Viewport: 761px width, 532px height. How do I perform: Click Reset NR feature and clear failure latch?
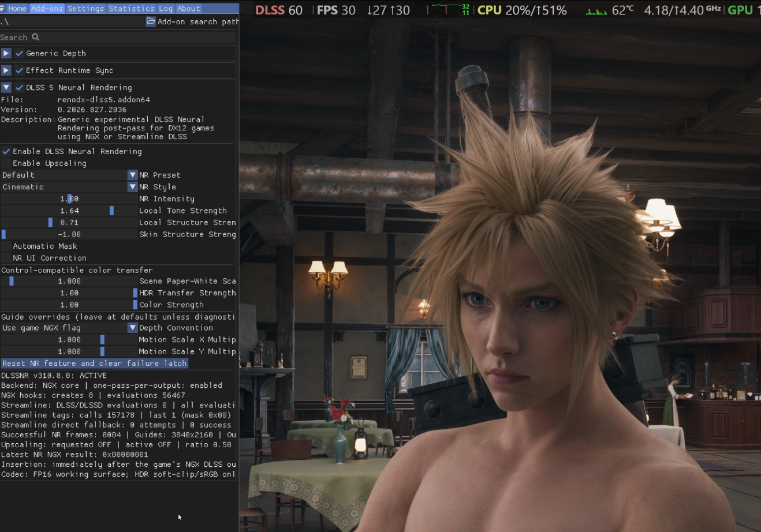click(95, 364)
